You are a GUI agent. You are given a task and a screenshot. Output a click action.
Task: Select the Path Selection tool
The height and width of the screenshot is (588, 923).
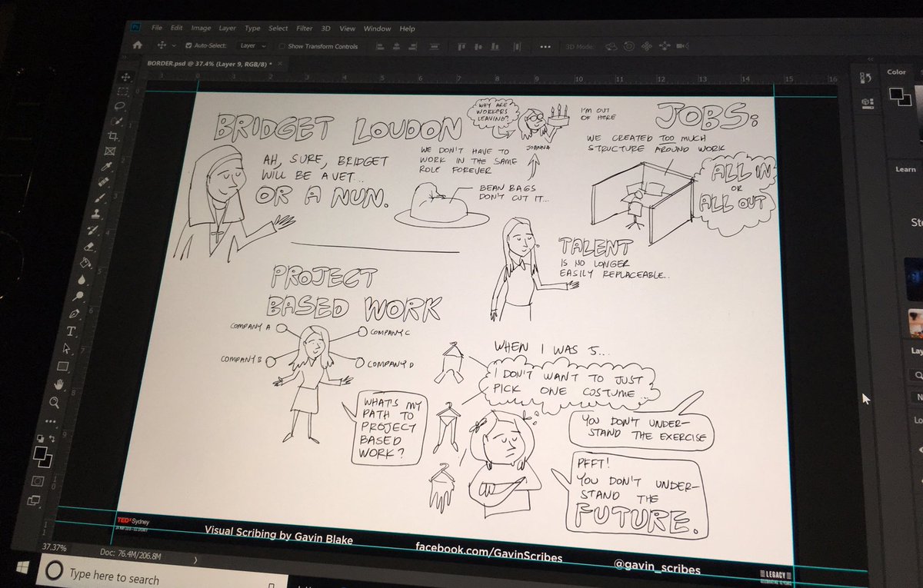point(66,348)
